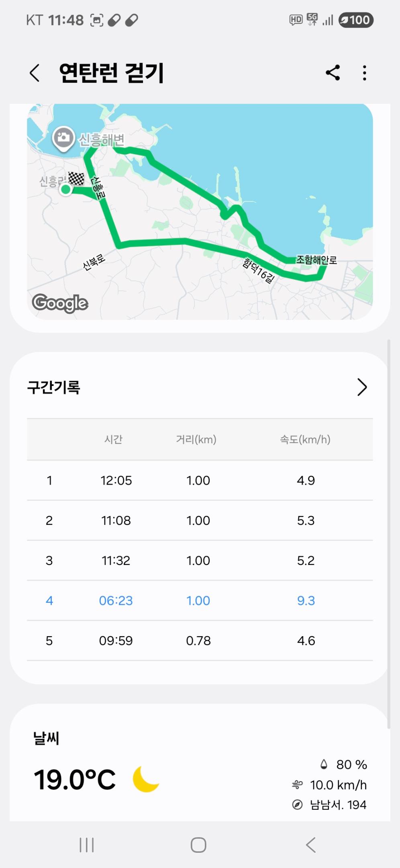
Task: Open the recent apps navigation button
Action: coord(86,845)
